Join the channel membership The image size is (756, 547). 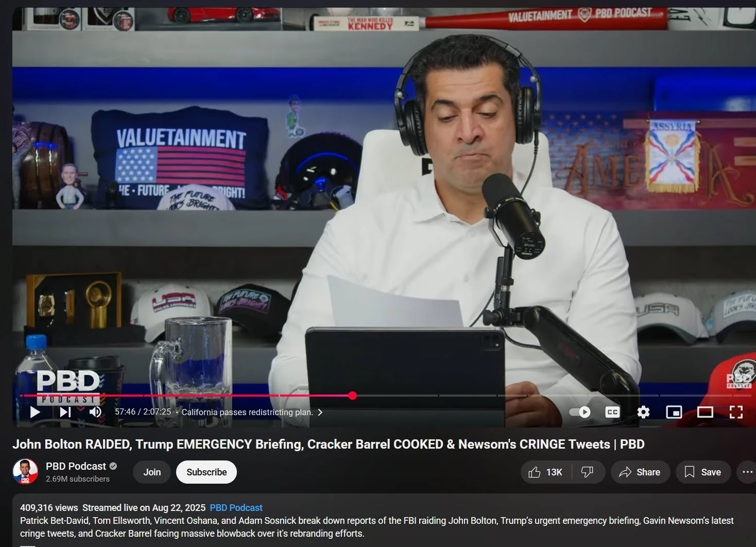click(152, 472)
